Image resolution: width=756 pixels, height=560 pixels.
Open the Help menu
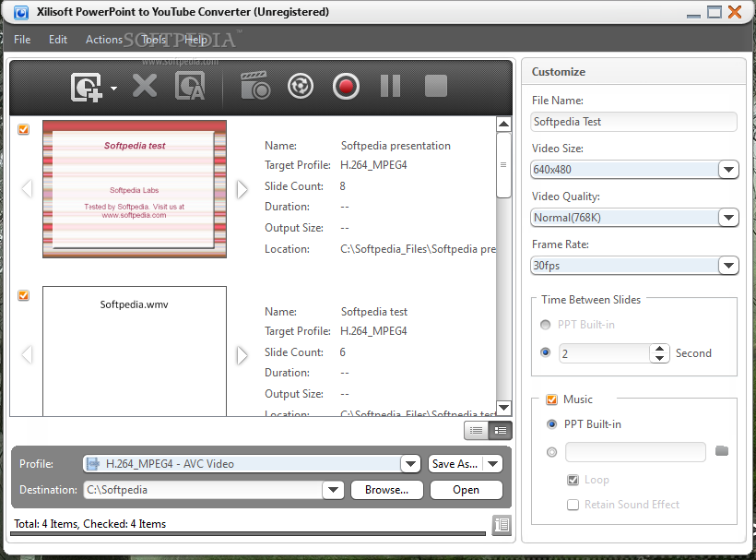(x=195, y=40)
